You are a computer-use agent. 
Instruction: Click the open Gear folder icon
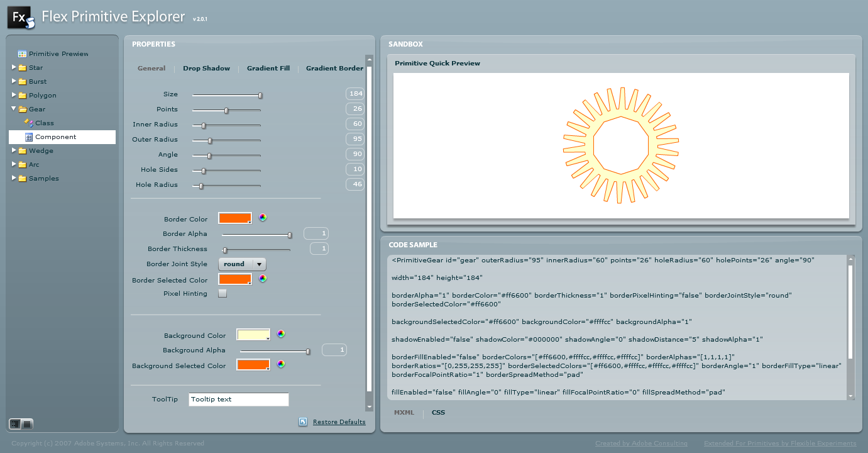(x=23, y=109)
